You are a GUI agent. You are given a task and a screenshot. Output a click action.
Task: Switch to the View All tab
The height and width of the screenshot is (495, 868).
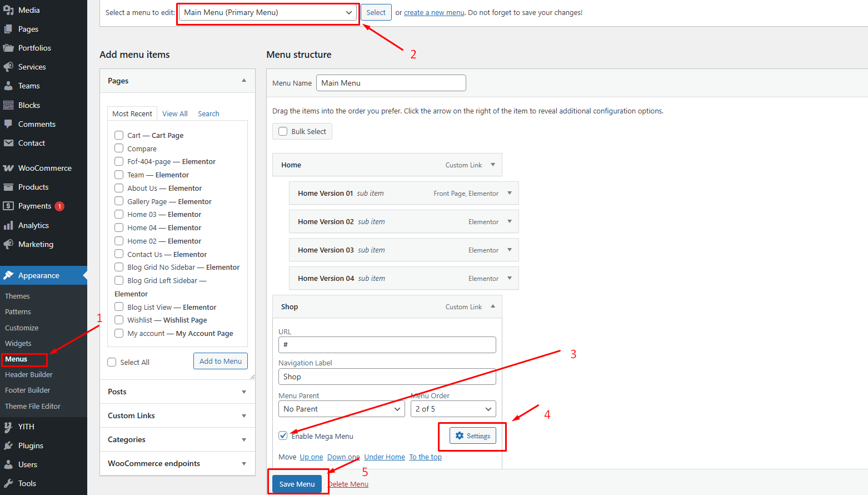click(174, 113)
